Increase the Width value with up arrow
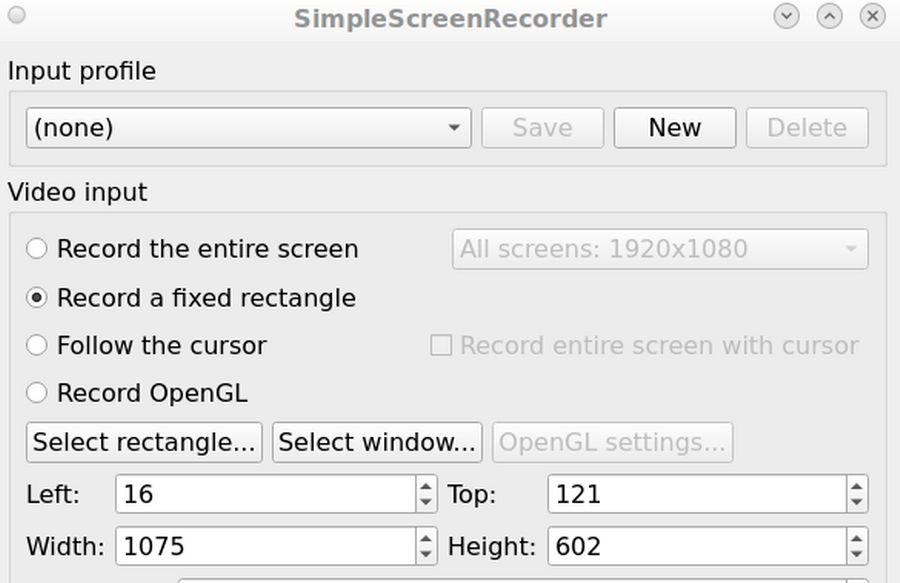Image resolution: width=900 pixels, height=583 pixels. (427, 538)
